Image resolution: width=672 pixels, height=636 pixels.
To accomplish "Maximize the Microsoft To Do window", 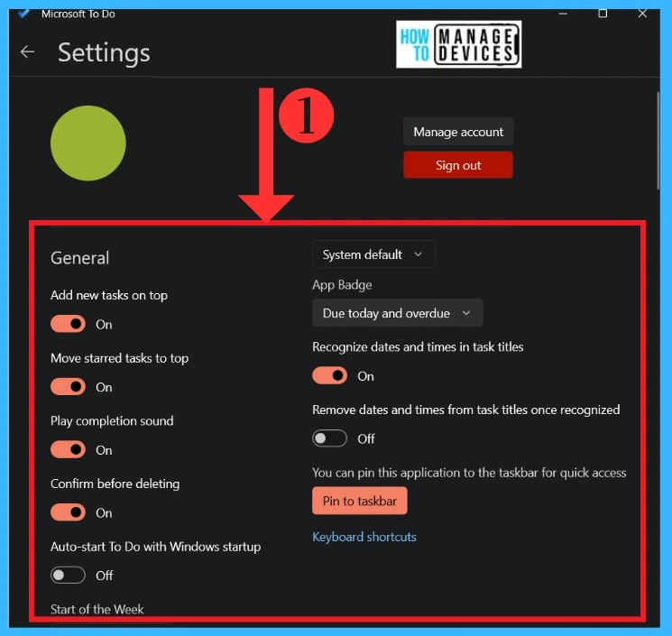I will [x=603, y=14].
